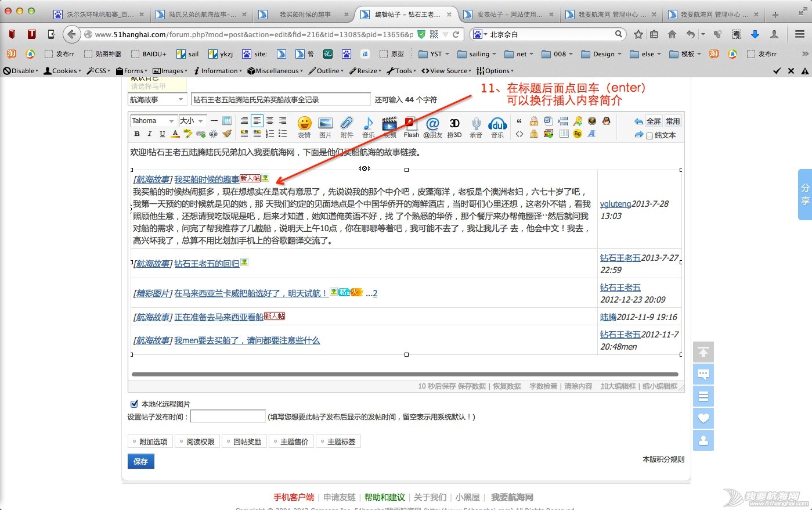Undo last edit with the back arrow
Viewport: 812px width, 510px height.
[638, 121]
